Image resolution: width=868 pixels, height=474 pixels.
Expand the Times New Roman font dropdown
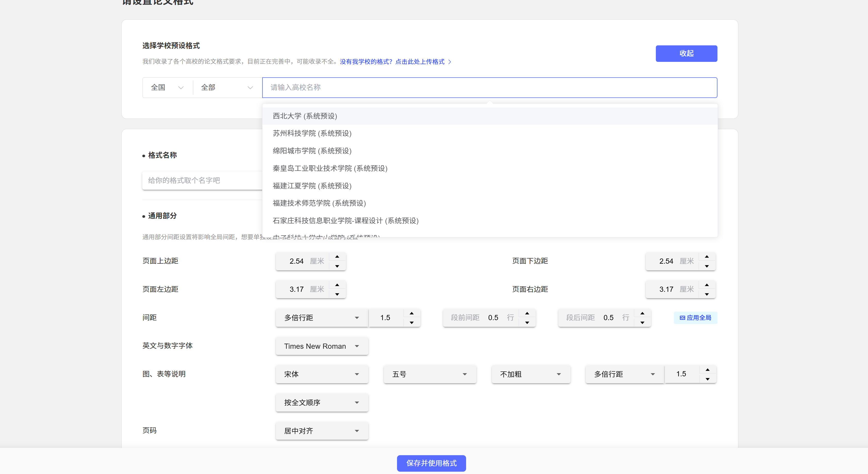pos(321,346)
